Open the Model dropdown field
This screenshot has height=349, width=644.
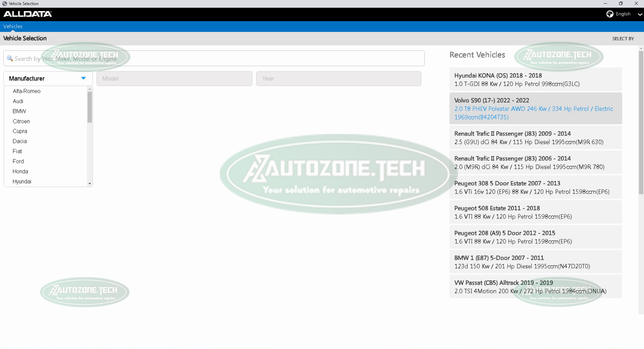(174, 79)
